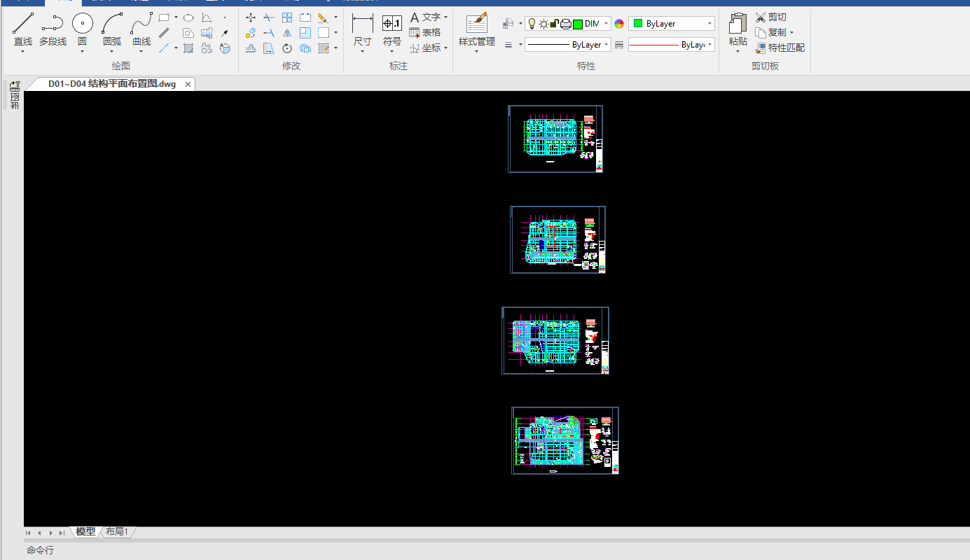The image size is (970, 560).
Task: Go to the last layout tab arrow
Action: (x=62, y=533)
